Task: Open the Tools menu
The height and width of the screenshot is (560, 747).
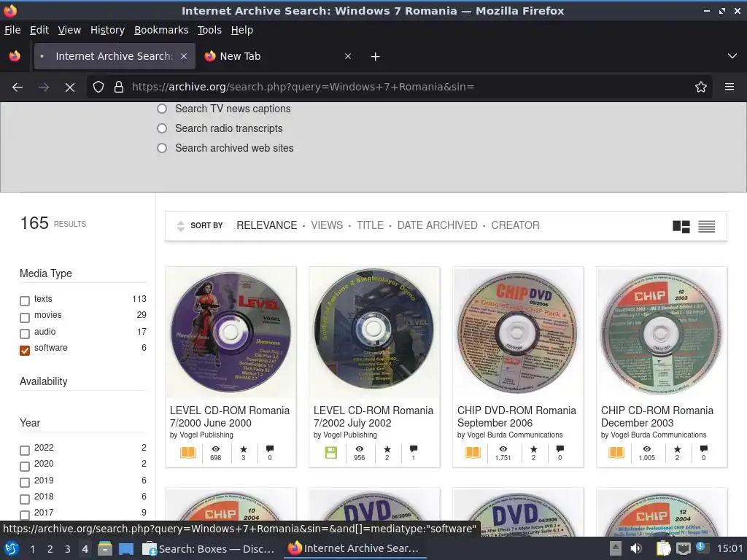Action: pos(209,30)
